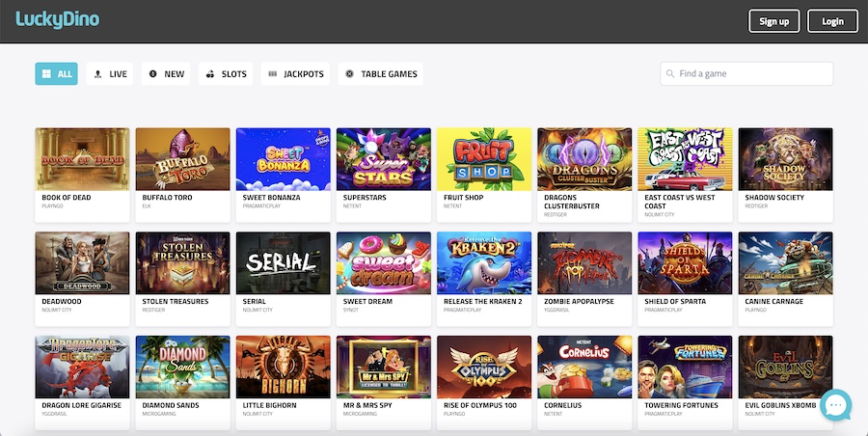Click the CORNELIUS title text

(x=563, y=405)
